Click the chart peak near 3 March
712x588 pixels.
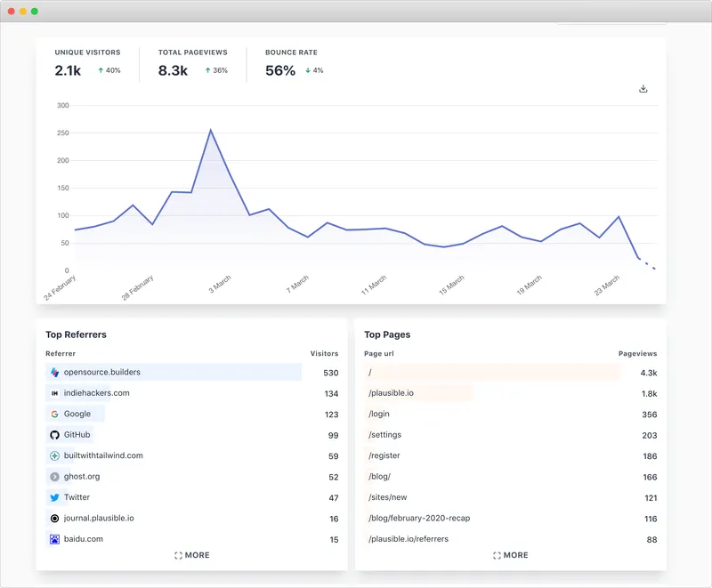pos(210,130)
